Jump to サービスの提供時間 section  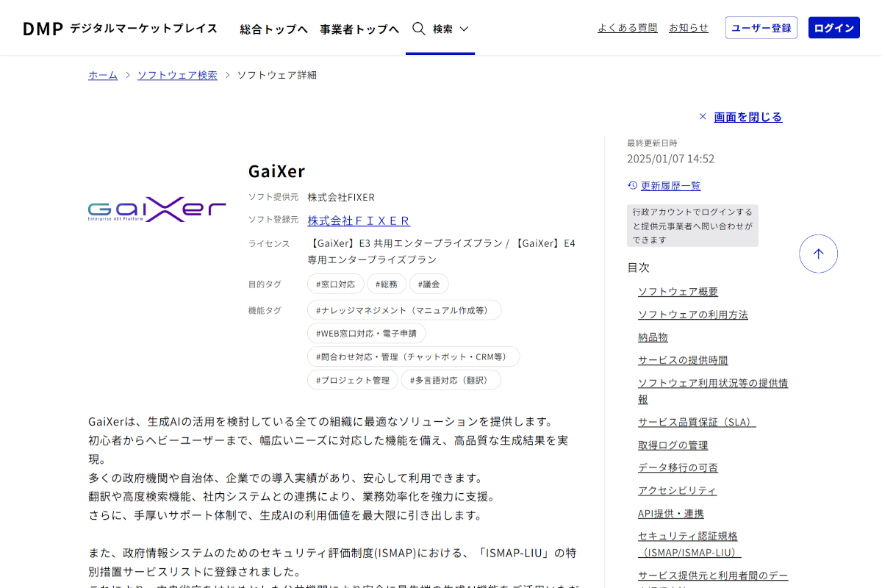[x=683, y=360]
